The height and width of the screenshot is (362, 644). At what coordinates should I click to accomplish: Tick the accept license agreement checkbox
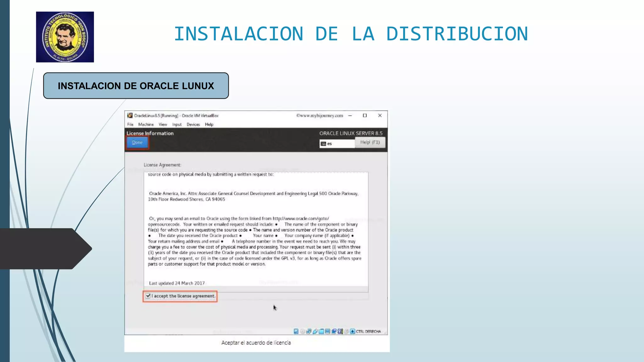pos(148,296)
